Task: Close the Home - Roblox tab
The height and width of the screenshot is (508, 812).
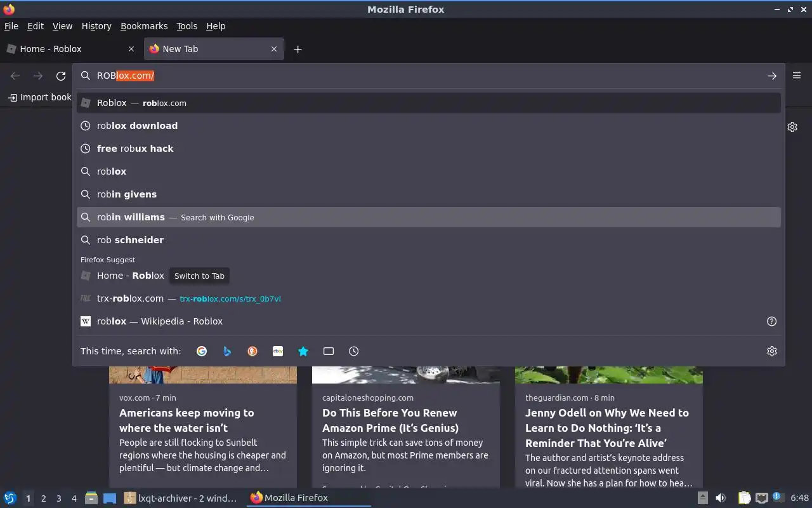Action: pos(131,49)
